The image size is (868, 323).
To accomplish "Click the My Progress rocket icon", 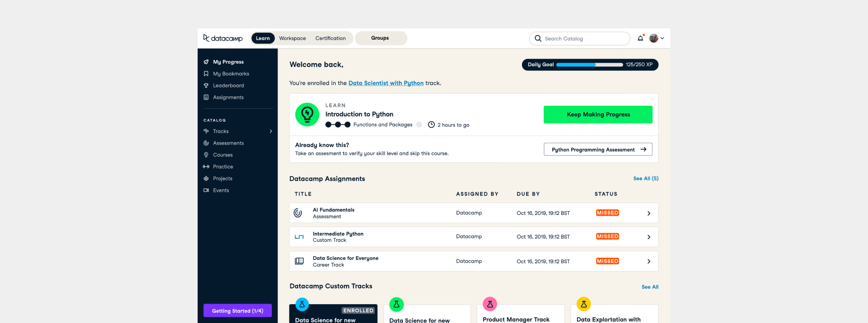I will [x=206, y=62].
